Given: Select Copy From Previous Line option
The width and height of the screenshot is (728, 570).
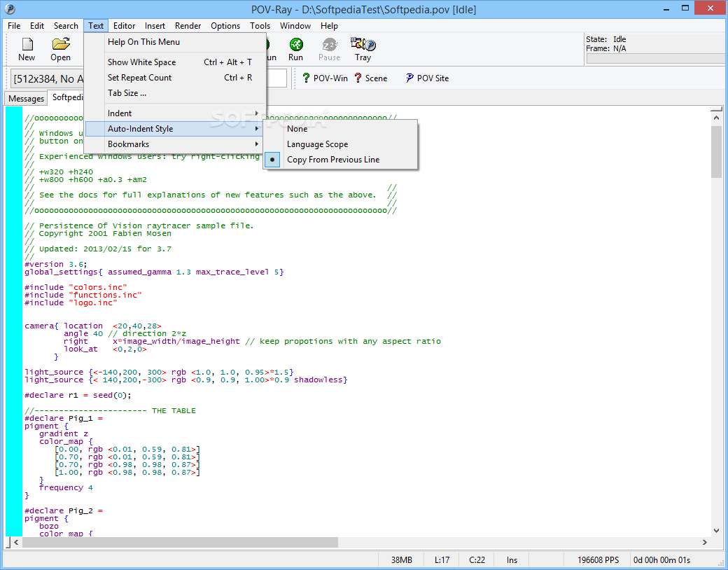Looking at the screenshot, I should (x=340, y=160).
